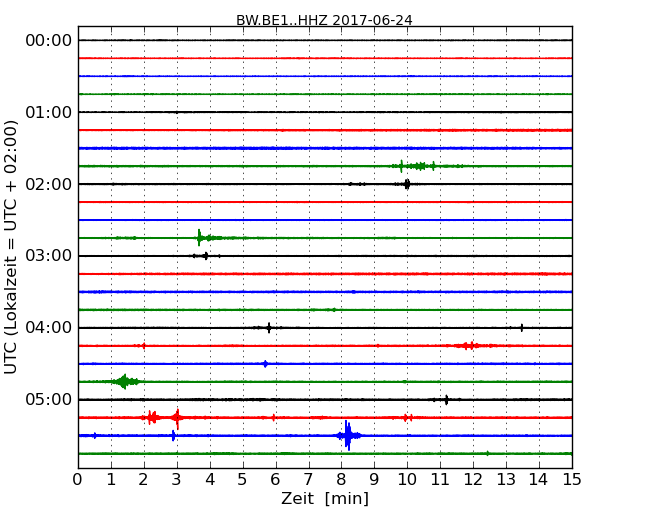Select the 03:00 time label
The width and height of the screenshot is (650, 520).
point(49,256)
